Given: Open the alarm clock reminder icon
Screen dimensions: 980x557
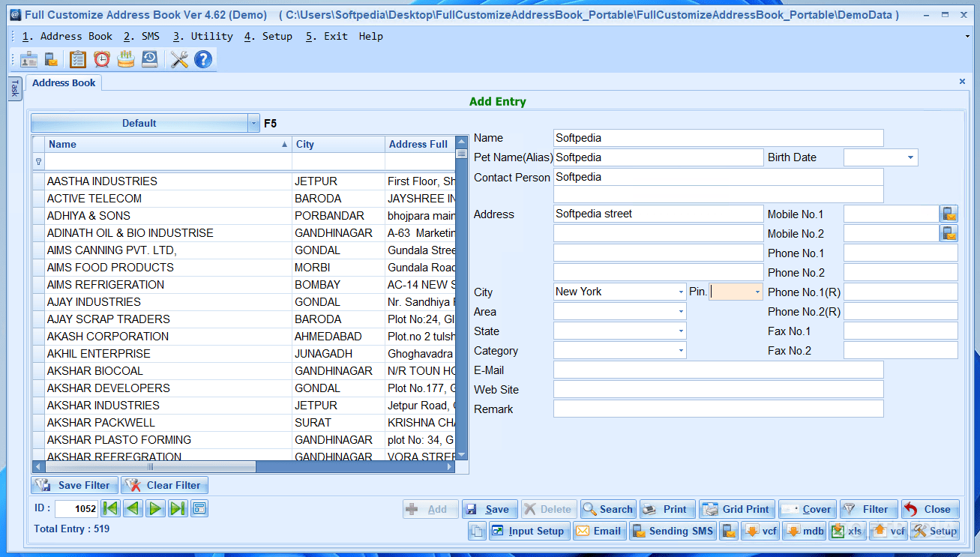Looking at the screenshot, I should (101, 58).
